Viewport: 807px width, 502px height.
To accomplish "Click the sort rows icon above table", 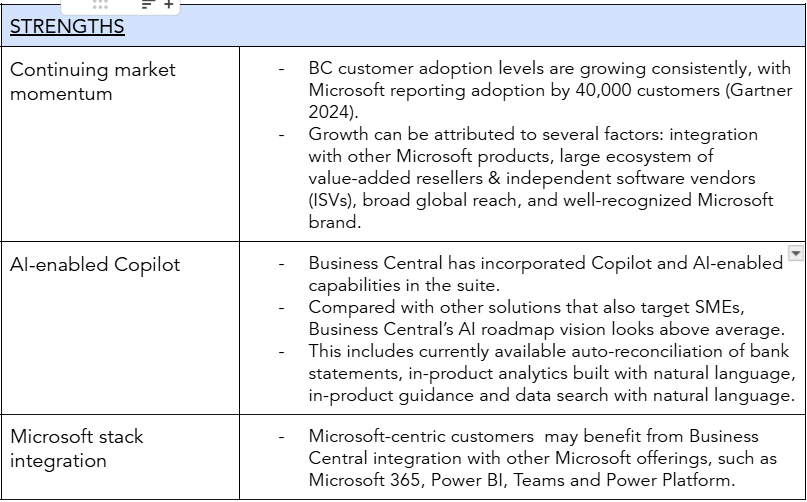I will pos(148,5).
